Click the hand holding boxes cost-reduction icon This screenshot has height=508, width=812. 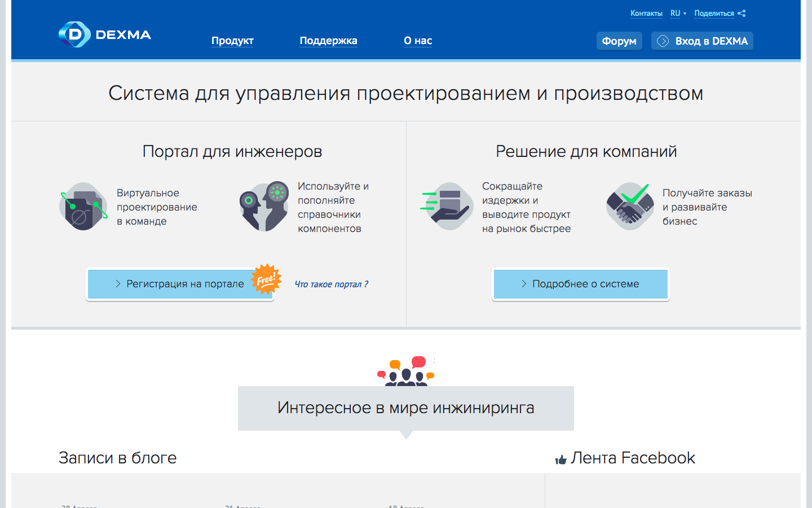(x=447, y=206)
